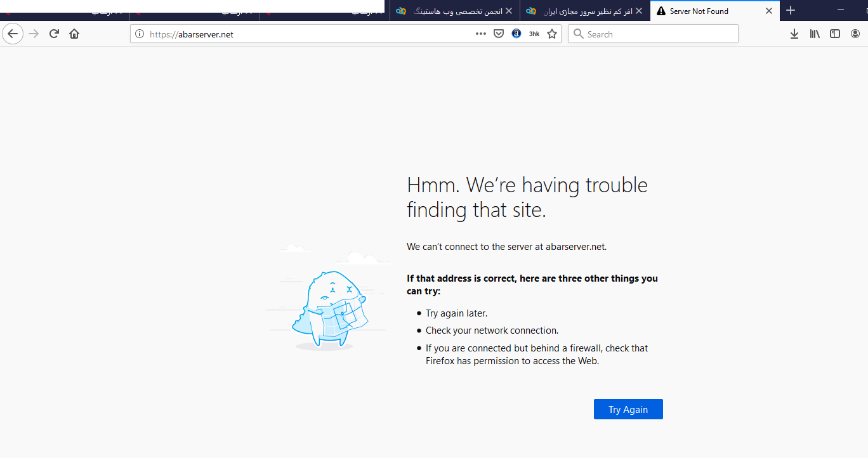This screenshot has height=458, width=868.
Task: Open the Library menu
Action: pyautogui.click(x=815, y=34)
